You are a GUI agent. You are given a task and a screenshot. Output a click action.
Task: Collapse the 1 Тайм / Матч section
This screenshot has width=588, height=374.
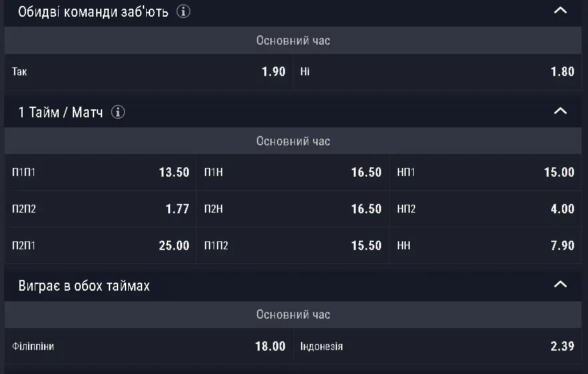560,111
